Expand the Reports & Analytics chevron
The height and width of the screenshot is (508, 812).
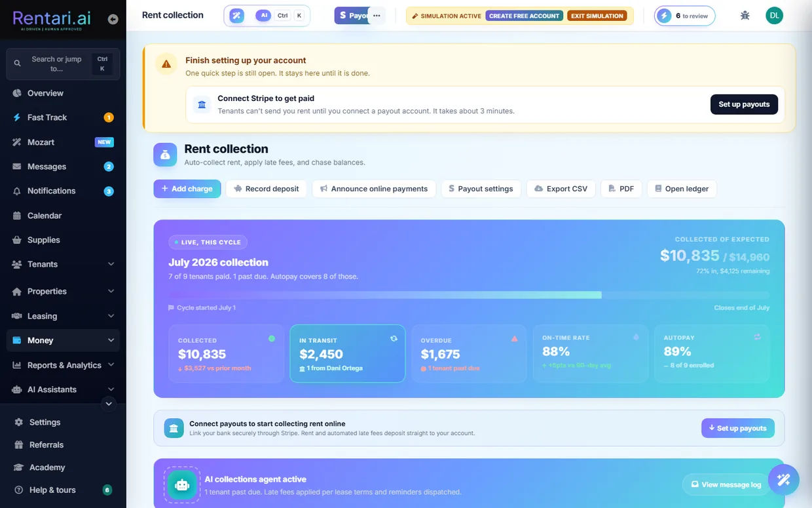(x=111, y=365)
